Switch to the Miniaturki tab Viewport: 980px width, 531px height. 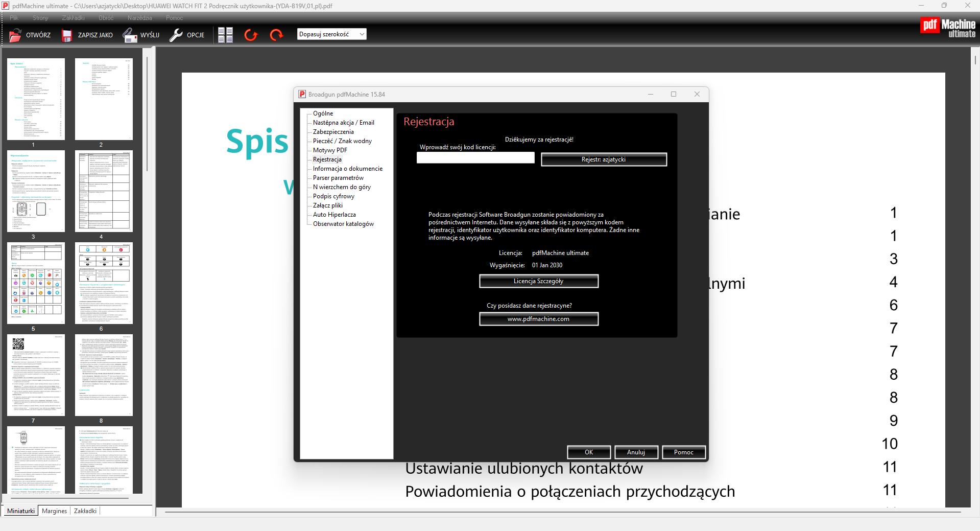click(21, 511)
